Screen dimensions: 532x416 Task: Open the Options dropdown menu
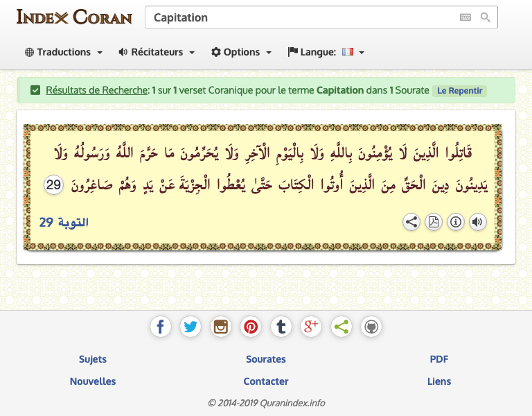pyautogui.click(x=241, y=52)
